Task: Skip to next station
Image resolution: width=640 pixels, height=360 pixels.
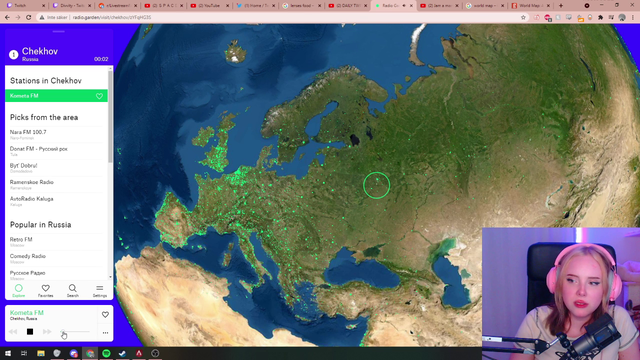Action: 47,332
